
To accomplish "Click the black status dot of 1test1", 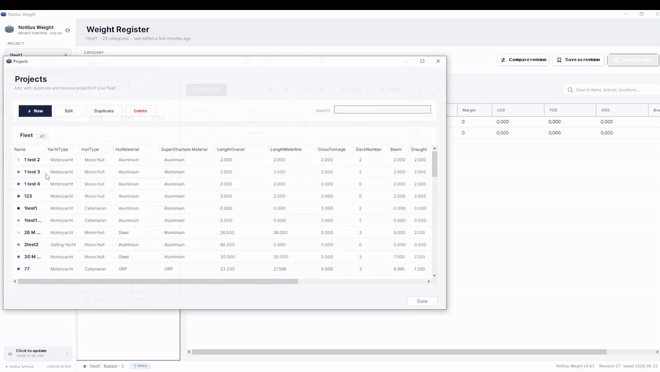I will pyautogui.click(x=19, y=208).
